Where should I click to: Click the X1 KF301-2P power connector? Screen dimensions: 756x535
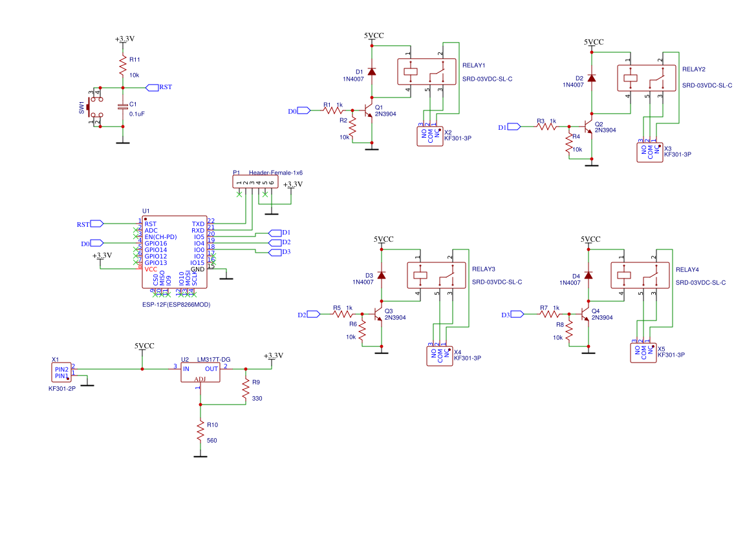pos(61,373)
